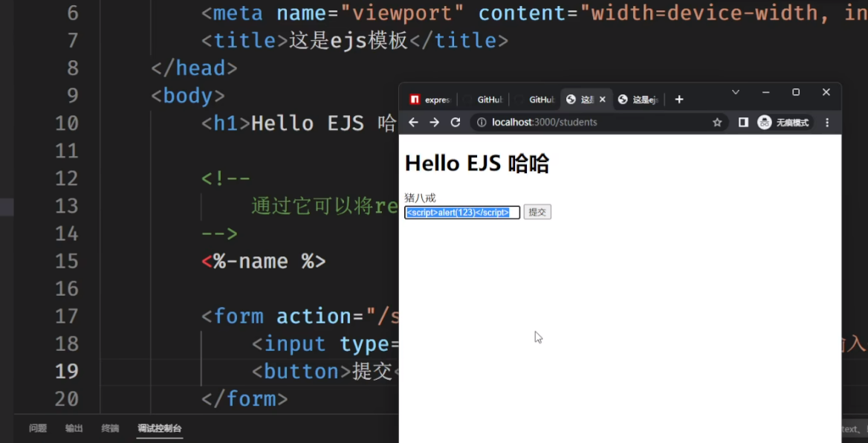The height and width of the screenshot is (443, 868).
Task: Maximize the browser window
Action: point(796,92)
